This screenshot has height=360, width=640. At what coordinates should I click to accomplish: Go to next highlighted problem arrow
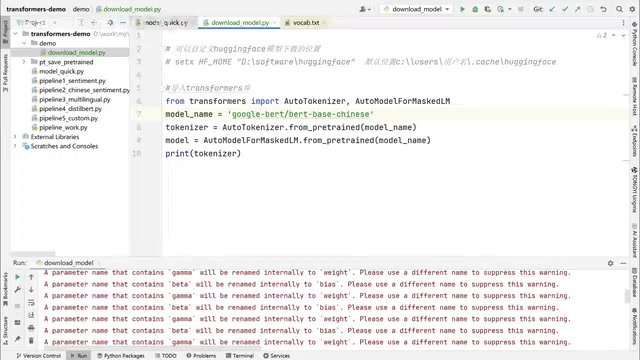pyautogui.click(x=623, y=36)
